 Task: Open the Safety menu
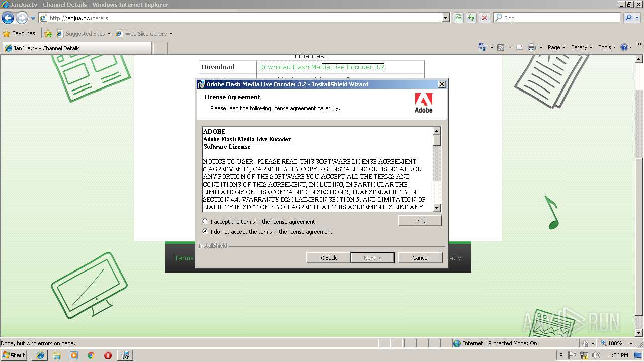click(x=582, y=47)
